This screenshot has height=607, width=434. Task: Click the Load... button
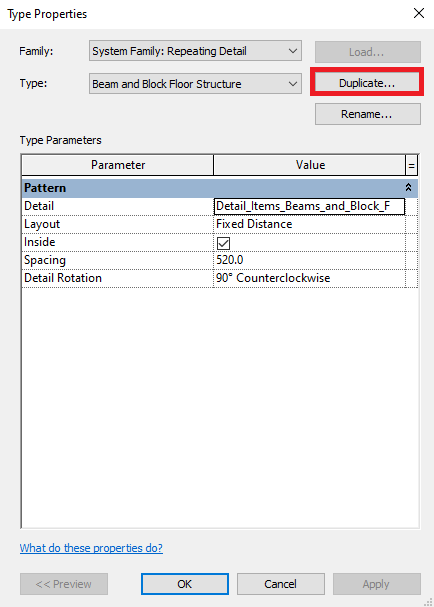367,52
